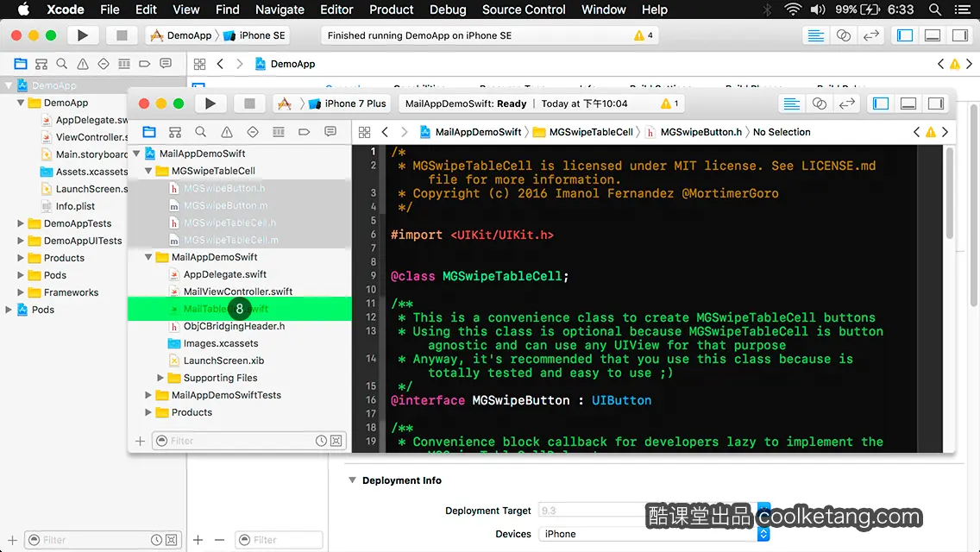Screen dimensions: 980x552
Task: Open Project navigator in the front window
Action: (148, 132)
